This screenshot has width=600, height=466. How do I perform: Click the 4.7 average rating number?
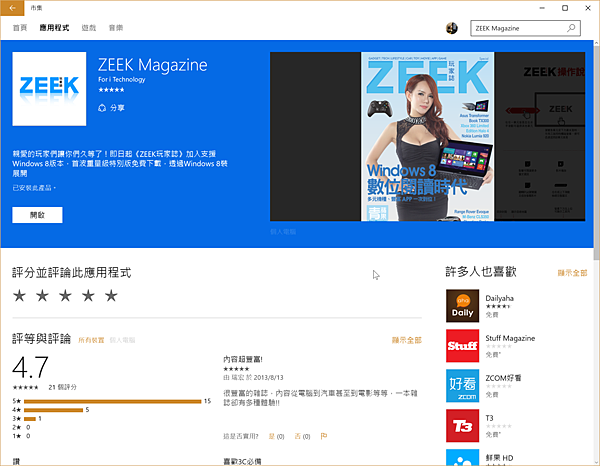[30, 367]
